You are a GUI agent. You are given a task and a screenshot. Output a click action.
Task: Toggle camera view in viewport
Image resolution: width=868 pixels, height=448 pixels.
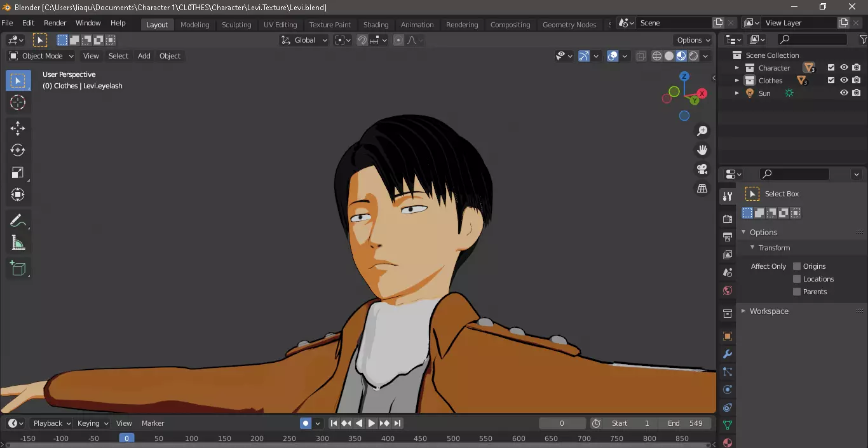(x=702, y=169)
